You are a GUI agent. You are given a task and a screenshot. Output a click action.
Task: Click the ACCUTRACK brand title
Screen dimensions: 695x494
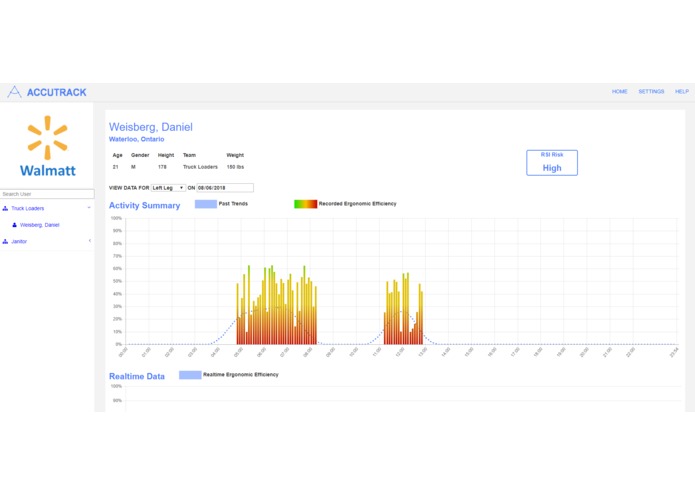pyautogui.click(x=57, y=92)
